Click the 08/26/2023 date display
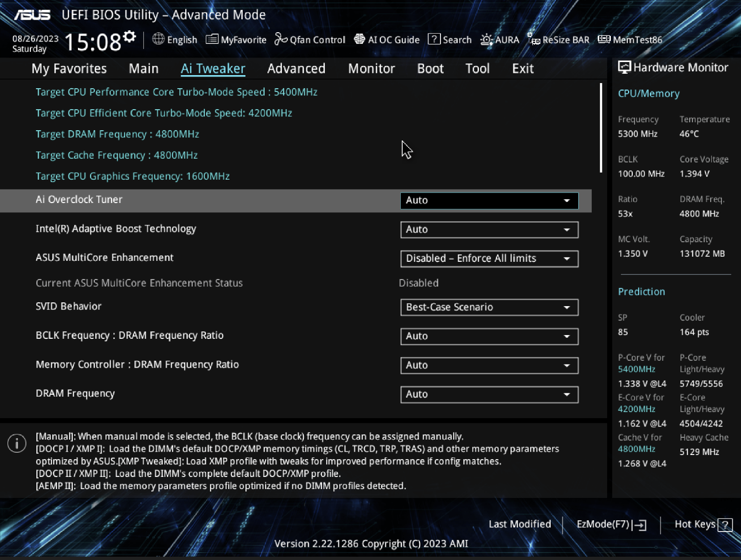The height and width of the screenshot is (560, 741). click(35, 38)
